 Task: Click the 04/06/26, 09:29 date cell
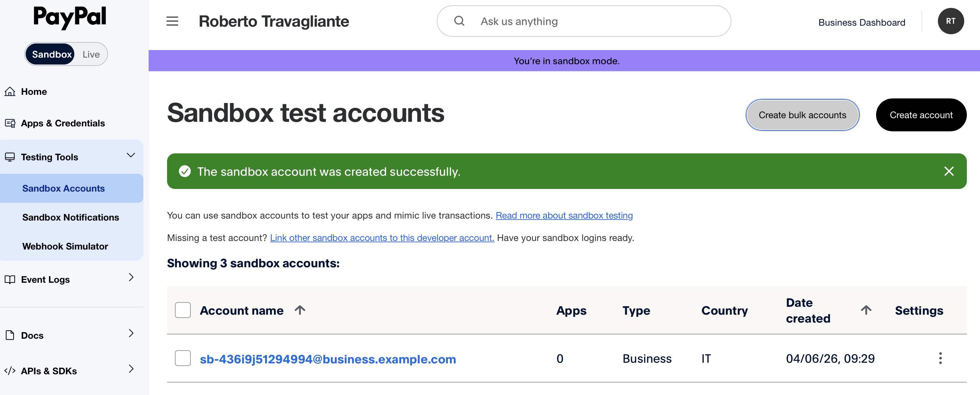click(x=830, y=358)
